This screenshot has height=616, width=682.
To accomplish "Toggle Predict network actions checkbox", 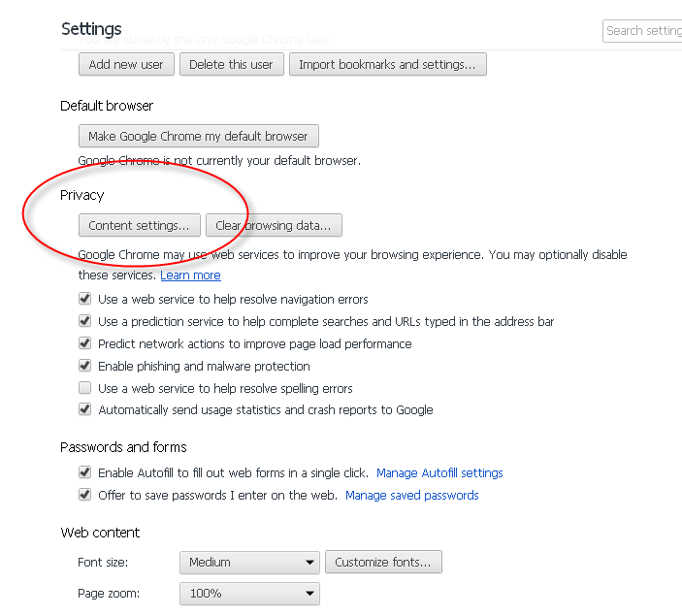I will click(84, 342).
